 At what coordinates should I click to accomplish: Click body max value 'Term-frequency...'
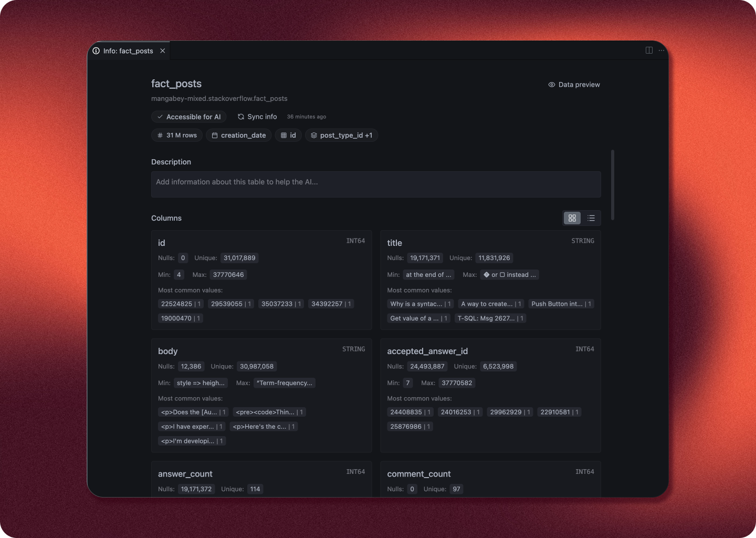tap(285, 383)
